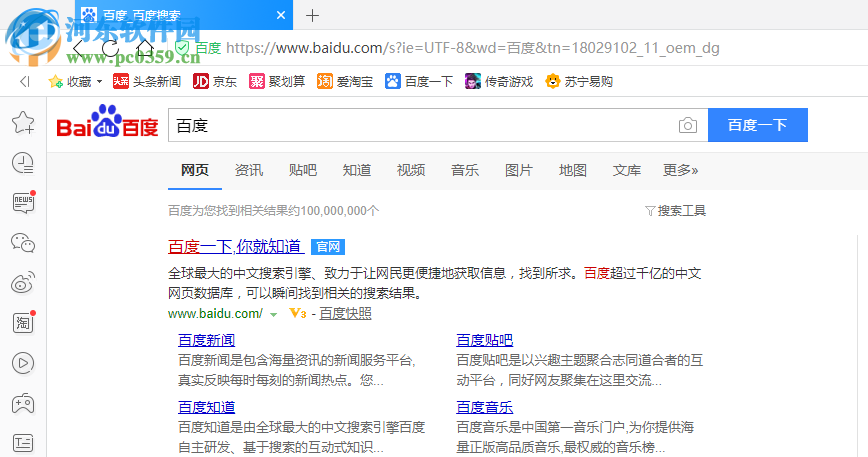The image size is (868, 457).
Task: Click the browser refresh button
Action: coord(110,49)
